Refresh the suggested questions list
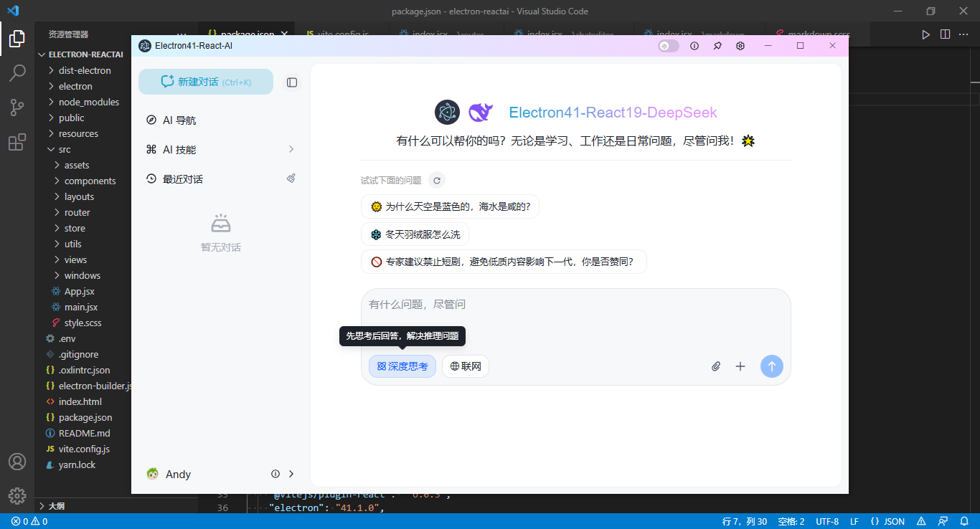The width and height of the screenshot is (980, 529). (x=437, y=181)
